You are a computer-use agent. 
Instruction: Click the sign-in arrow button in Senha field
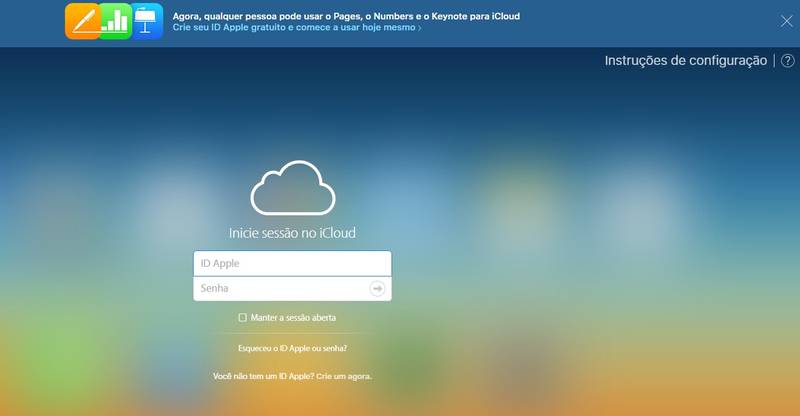[377, 288]
